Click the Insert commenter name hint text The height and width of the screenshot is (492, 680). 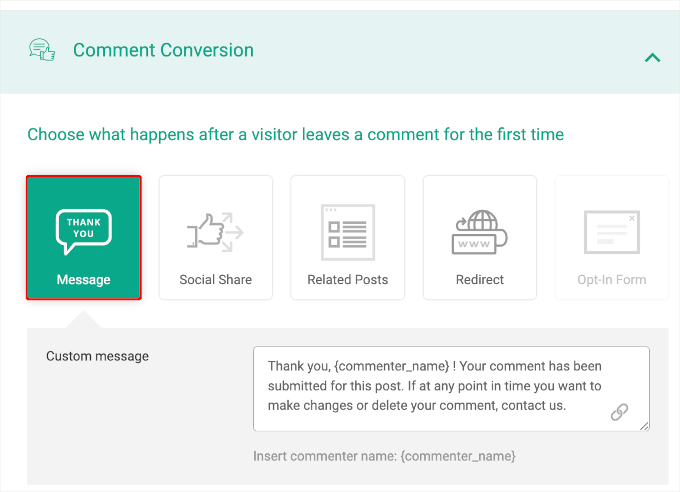384,456
